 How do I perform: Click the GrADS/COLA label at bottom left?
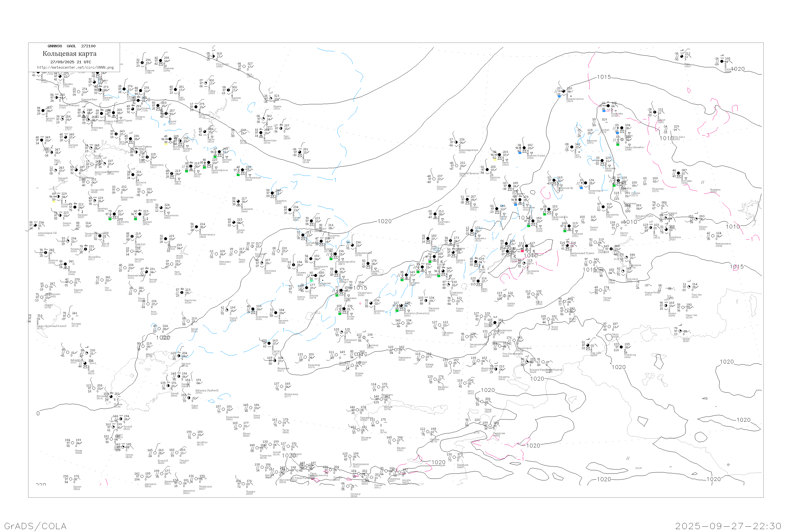tap(35, 526)
